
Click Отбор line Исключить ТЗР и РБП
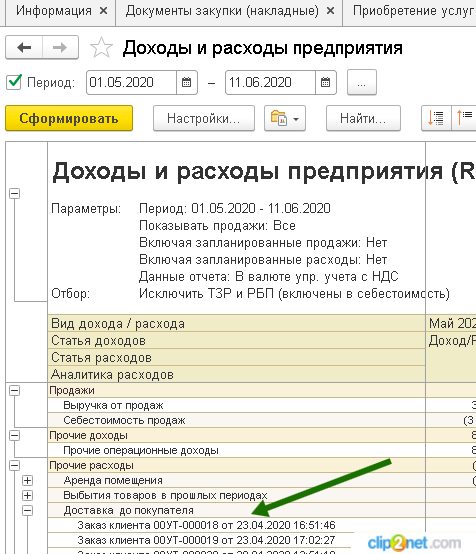click(294, 294)
